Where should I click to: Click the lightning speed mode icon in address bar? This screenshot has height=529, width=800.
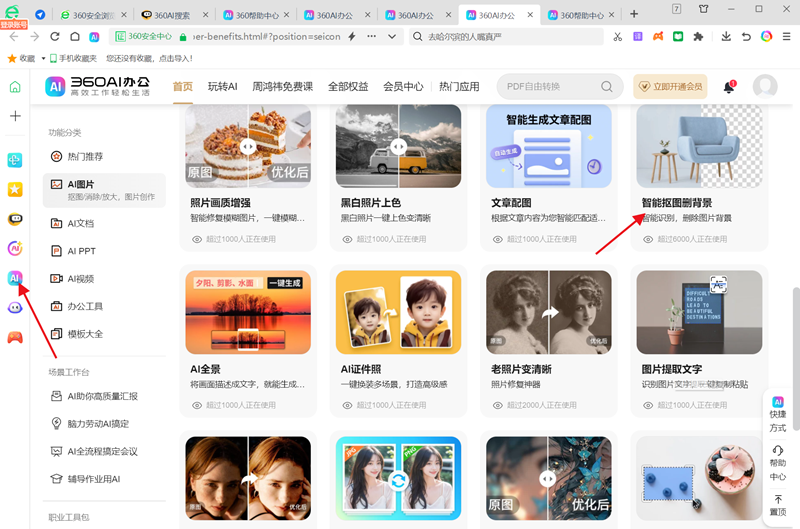[x=352, y=36]
